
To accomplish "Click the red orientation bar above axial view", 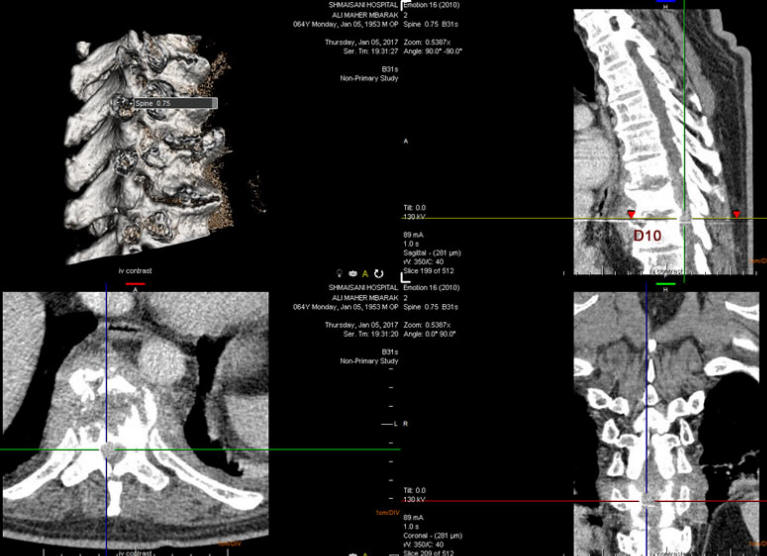I will (135, 283).
